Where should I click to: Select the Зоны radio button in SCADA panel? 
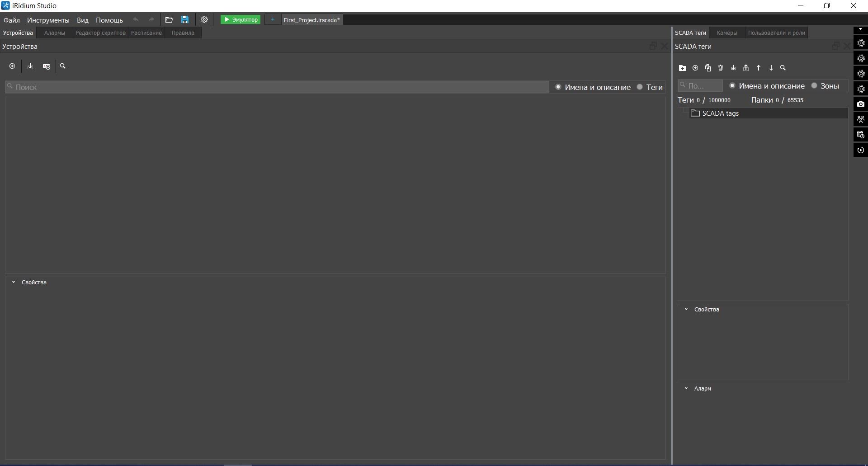pyautogui.click(x=814, y=86)
